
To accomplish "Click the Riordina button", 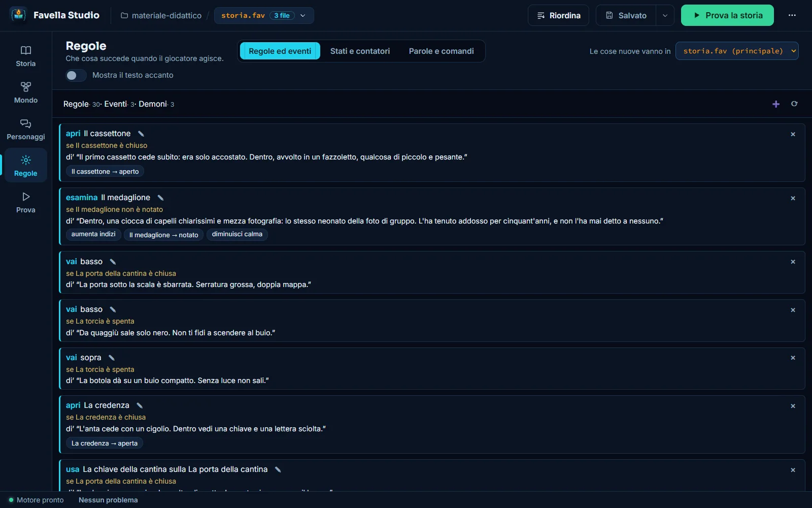I will tap(558, 15).
